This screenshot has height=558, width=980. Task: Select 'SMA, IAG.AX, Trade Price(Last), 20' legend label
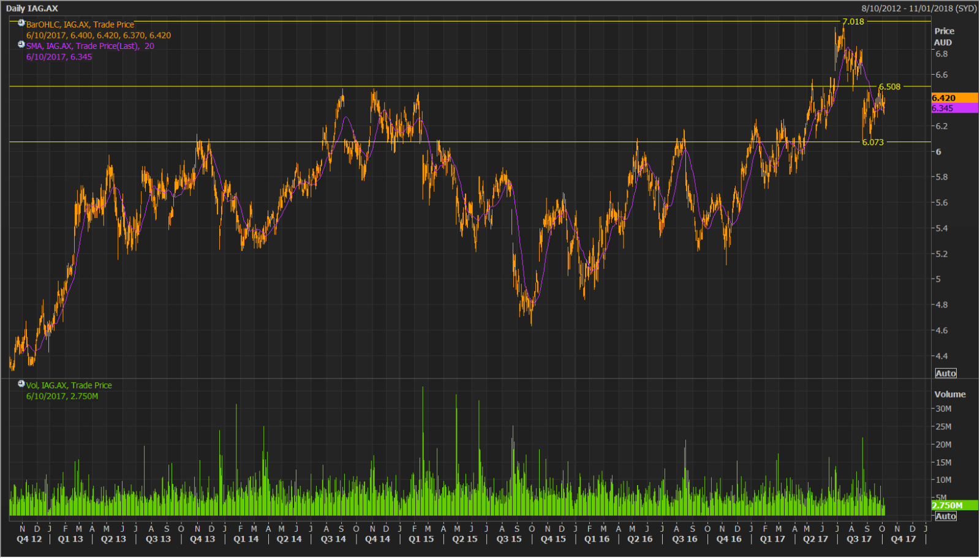90,46
